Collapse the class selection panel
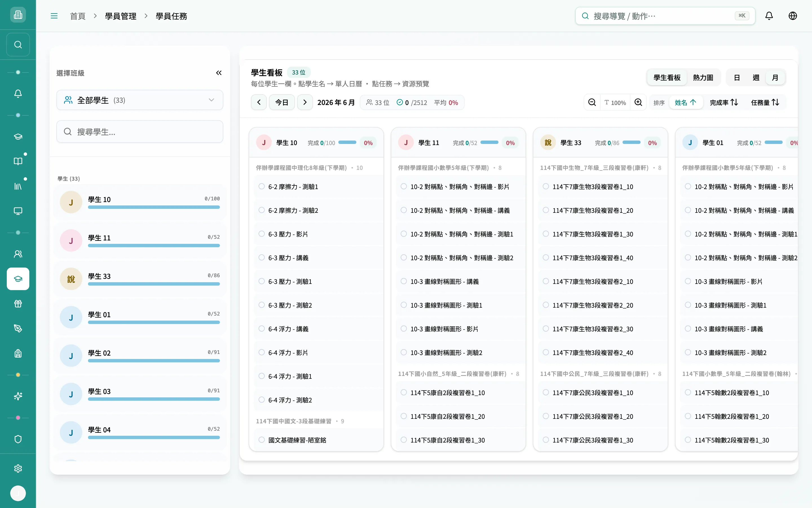This screenshot has width=812, height=508. [x=219, y=73]
